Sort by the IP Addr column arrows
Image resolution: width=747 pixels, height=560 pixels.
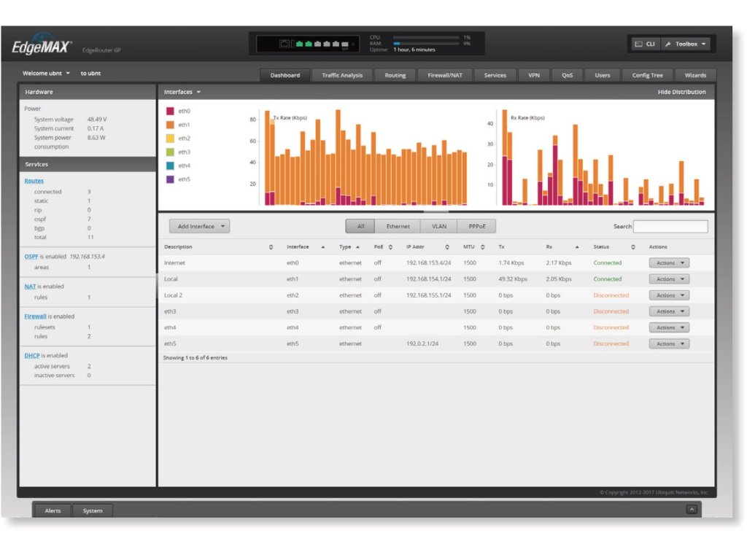(x=447, y=247)
